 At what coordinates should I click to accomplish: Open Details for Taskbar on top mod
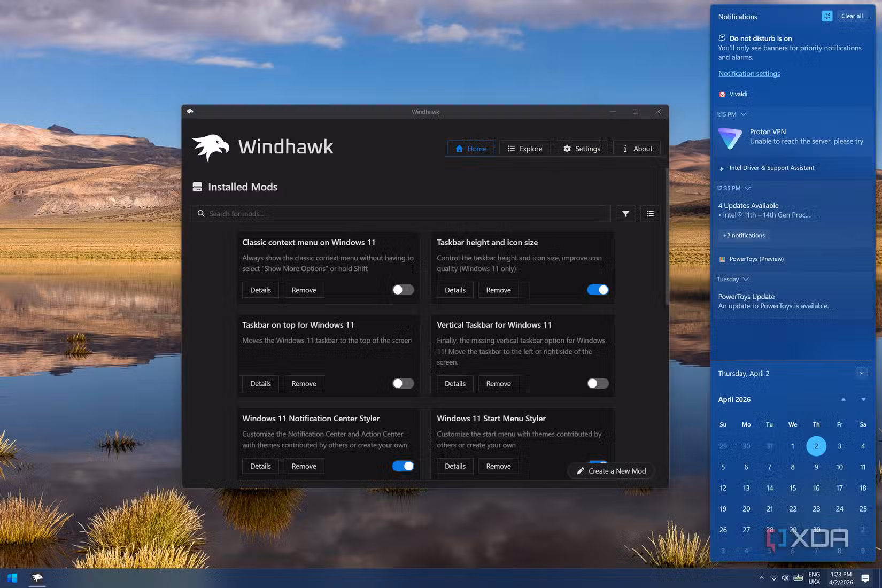pyautogui.click(x=260, y=384)
